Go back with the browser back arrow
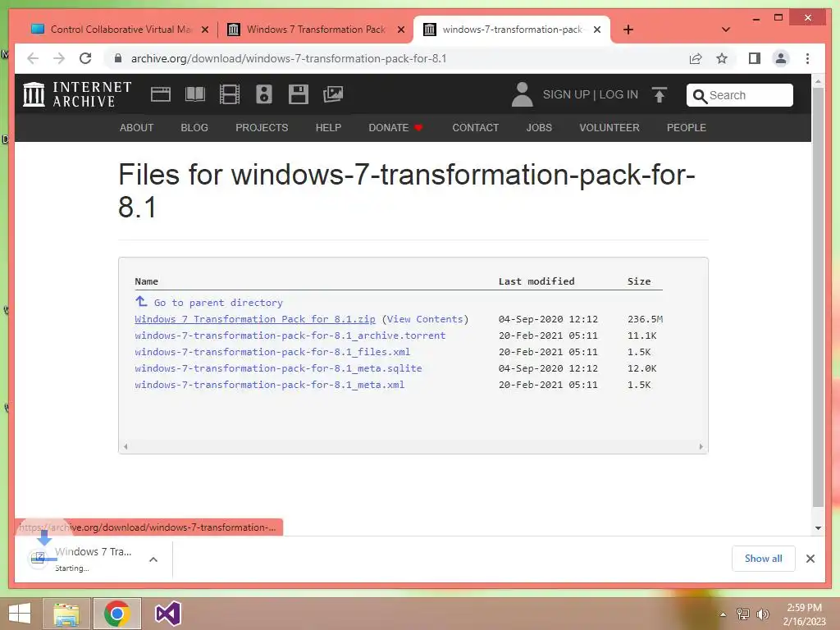840x630 pixels. [x=33, y=58]
